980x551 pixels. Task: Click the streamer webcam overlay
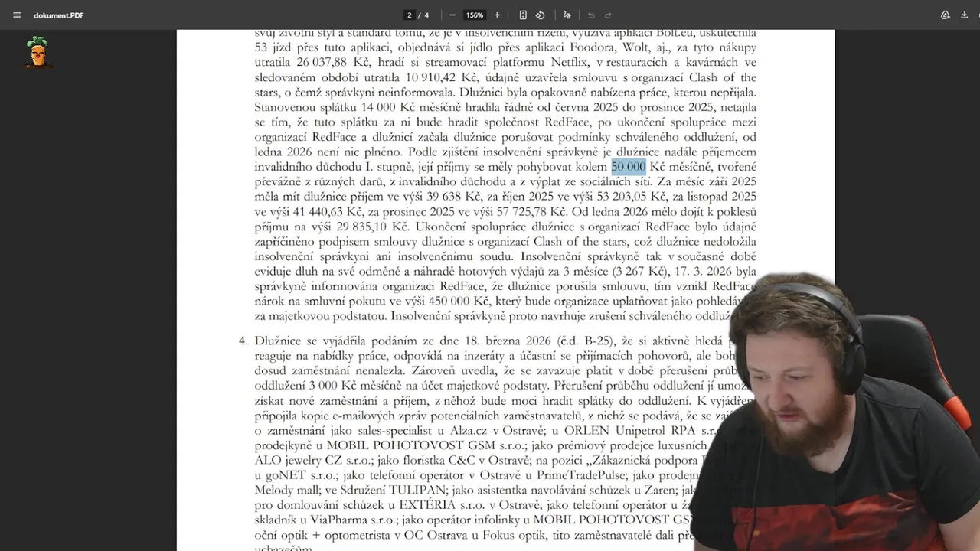tap(836, 412)
